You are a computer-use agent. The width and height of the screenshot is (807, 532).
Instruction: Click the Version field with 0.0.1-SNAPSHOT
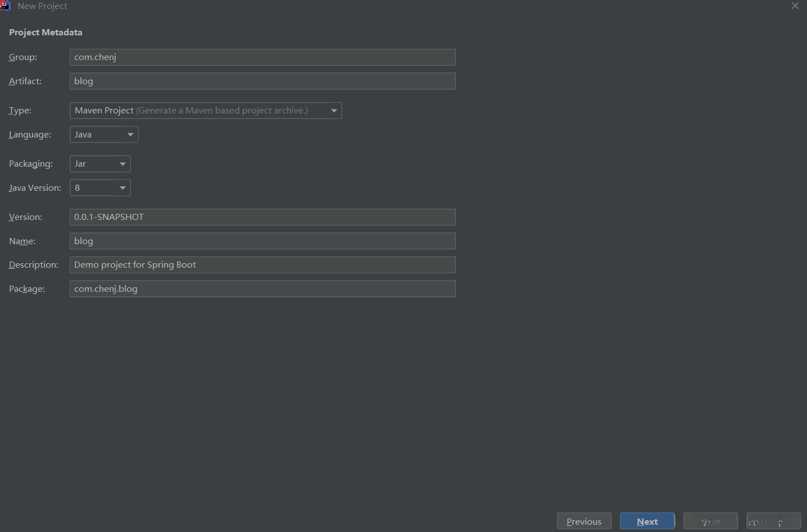pos(262,217)
